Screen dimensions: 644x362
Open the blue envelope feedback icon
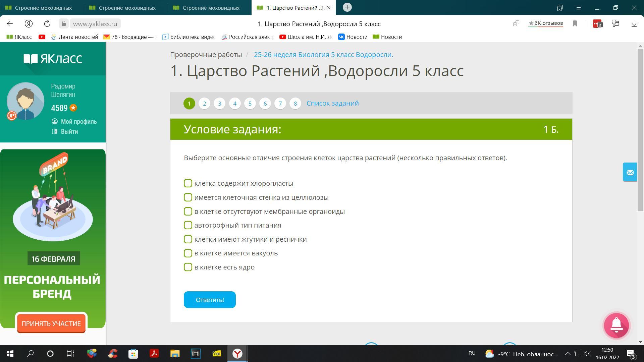coord(630,172)
